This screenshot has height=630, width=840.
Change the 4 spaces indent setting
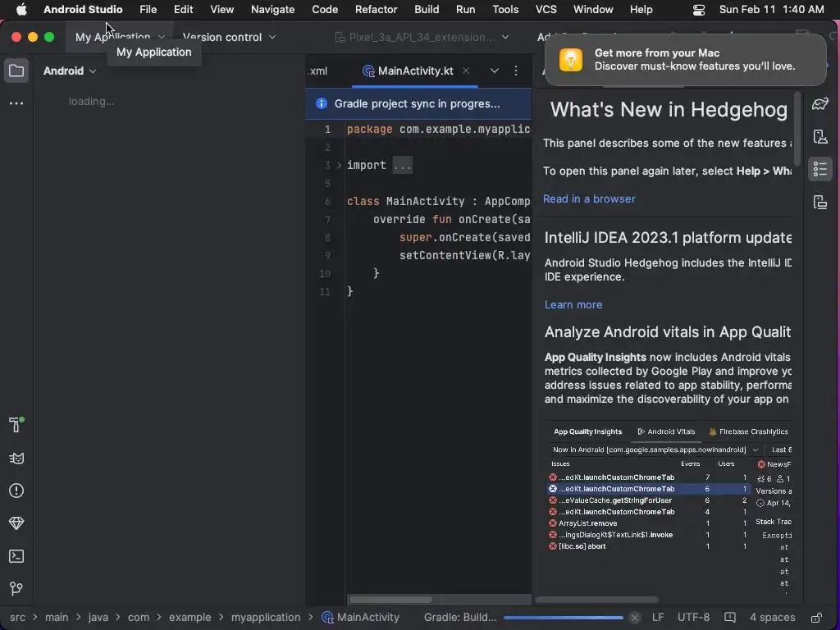[772, 617]
